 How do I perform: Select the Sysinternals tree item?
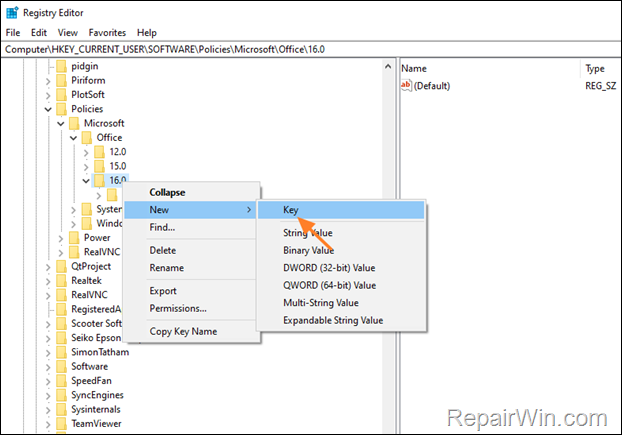point(96,409)
